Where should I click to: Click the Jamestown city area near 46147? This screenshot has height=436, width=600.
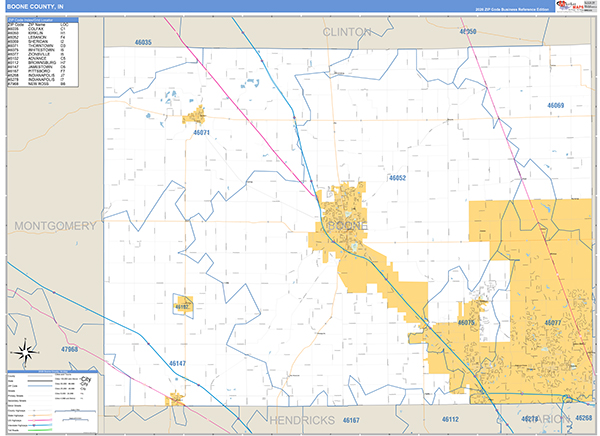174,399
